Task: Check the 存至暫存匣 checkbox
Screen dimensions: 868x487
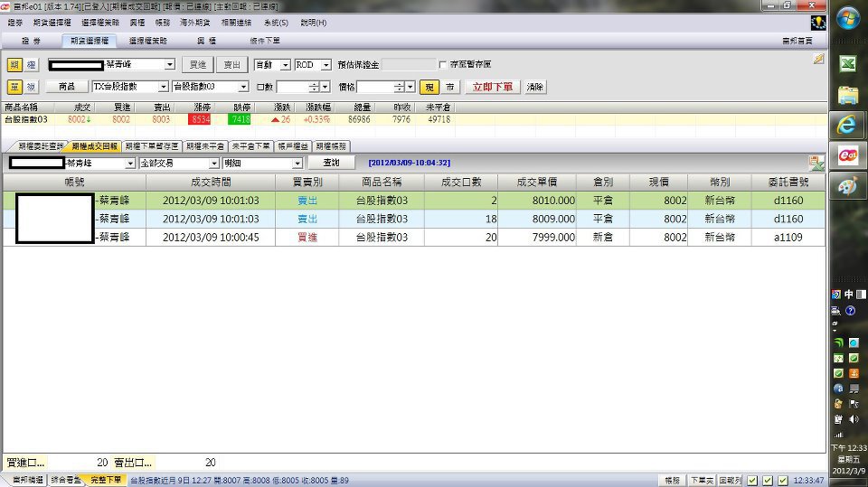Action: pos(442,65)
